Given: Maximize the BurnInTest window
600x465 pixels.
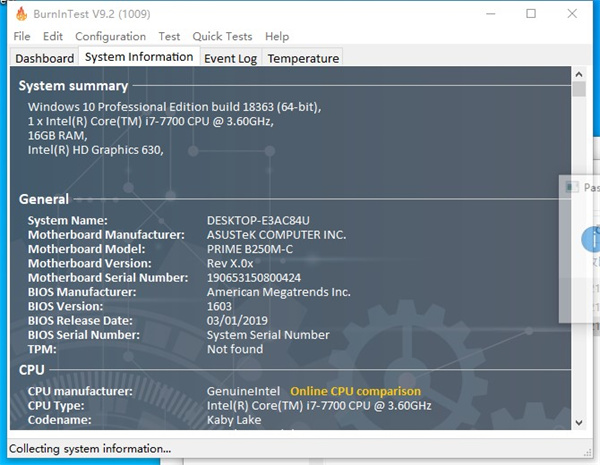Looking at the screenshot, I should coord(531,14).
